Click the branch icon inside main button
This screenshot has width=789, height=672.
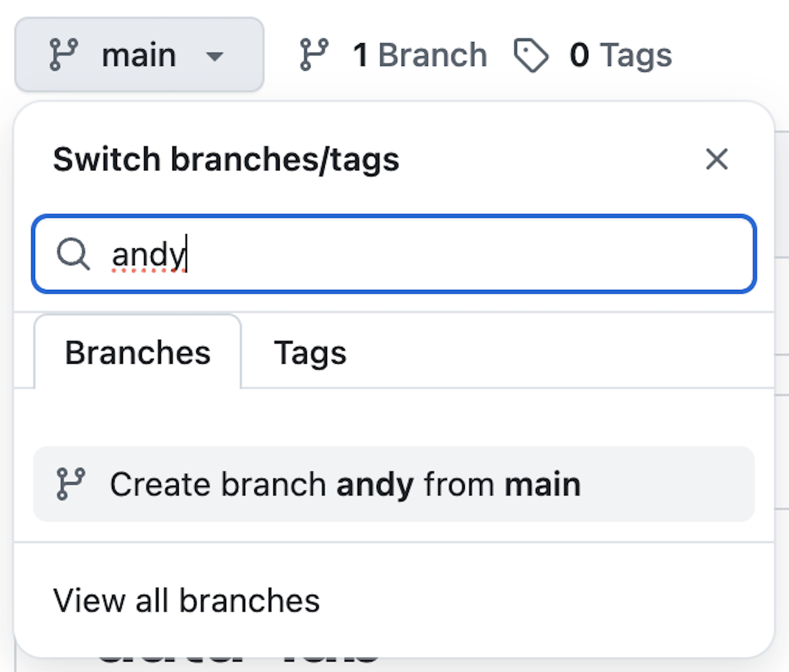63,55
